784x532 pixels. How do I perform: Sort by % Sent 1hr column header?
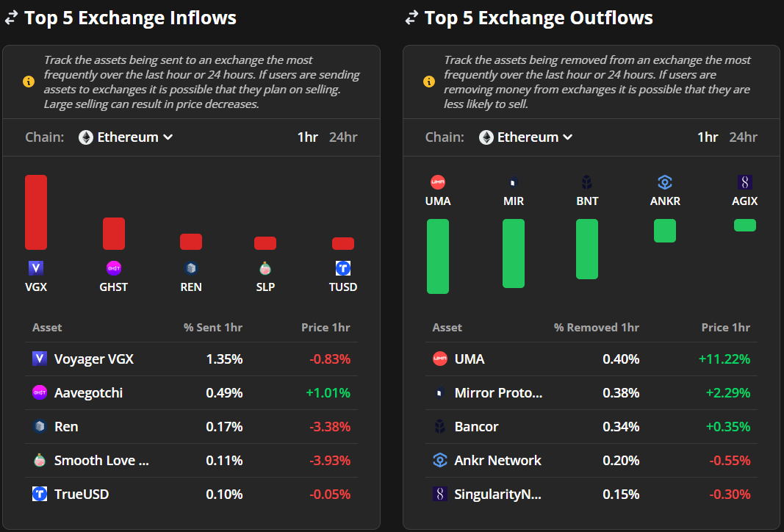coord(212,328)
